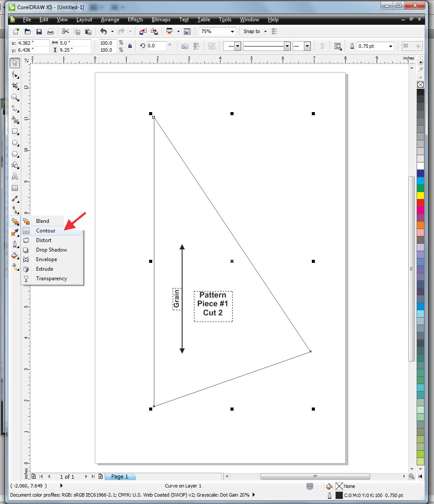Click the Options icon next to Snap to
The height and width of the screenshot is (504, 434).
(274, 31)
